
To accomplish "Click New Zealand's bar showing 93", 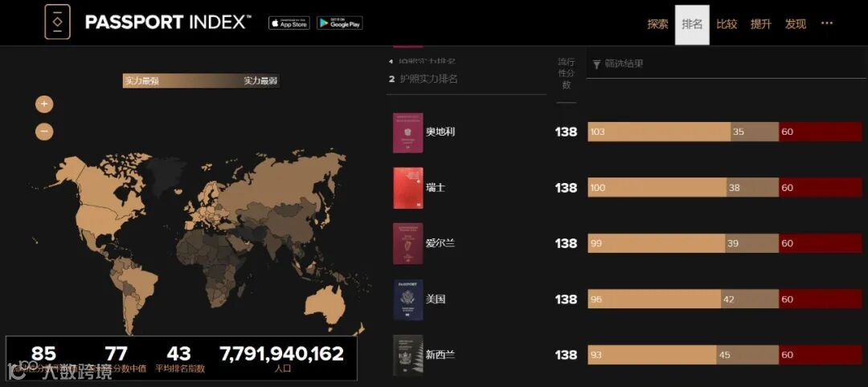I will point(652,355).
